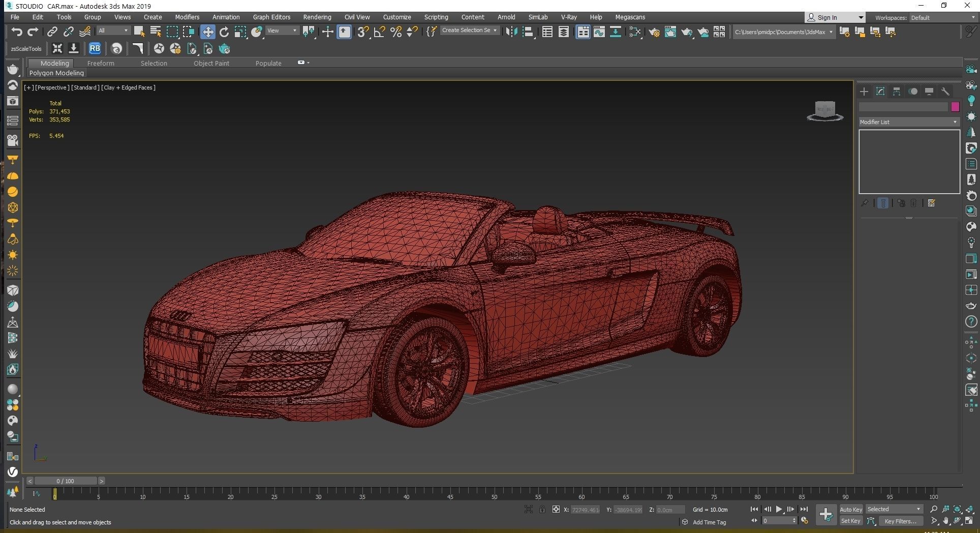Click the X coordinate input field
The height and width of the screenshot is (533, 980).
(585, 510)
